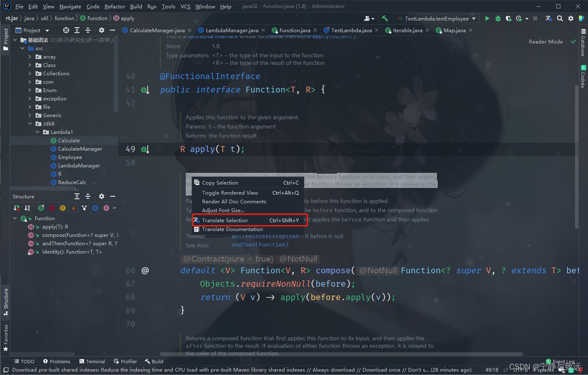Switch to TestLambda.java tab
The width and height of the screenshot is (588, 375).
[x=351, y=30]
